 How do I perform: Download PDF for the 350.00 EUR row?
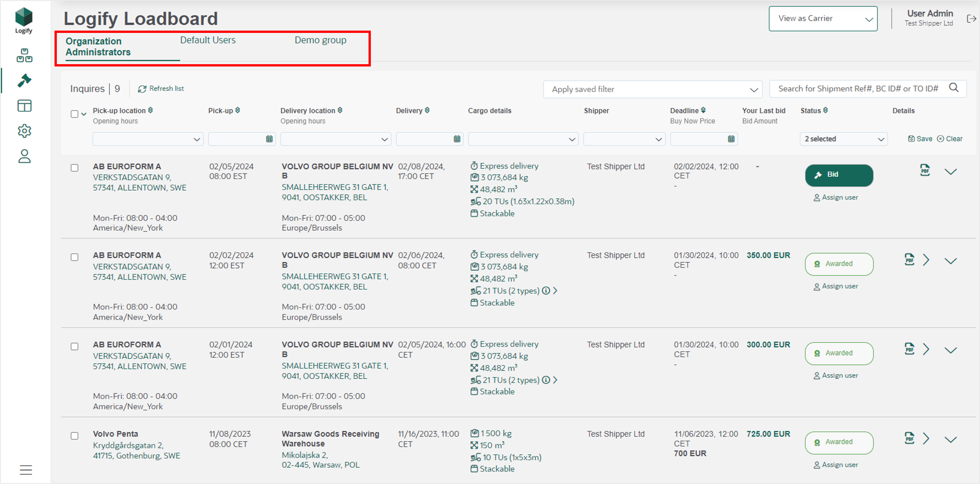click(x=909, y=260)
